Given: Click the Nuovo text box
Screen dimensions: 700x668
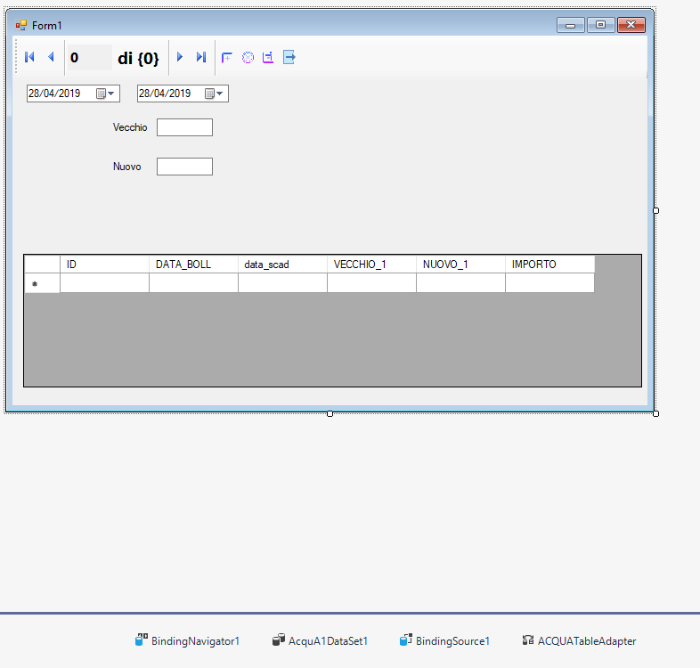Looking at the screenshot, I should (185, 167).
